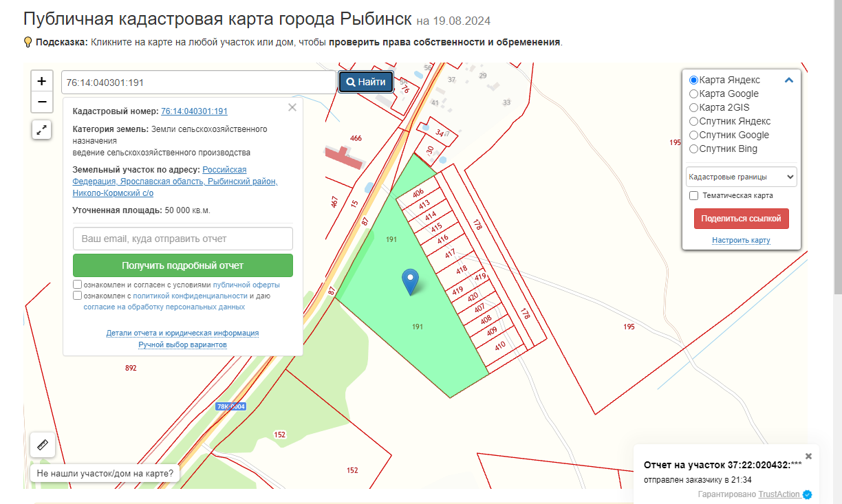Check the политикой конфиденциальности consent box
Viewport: 842px width, 504px height.
78,296
